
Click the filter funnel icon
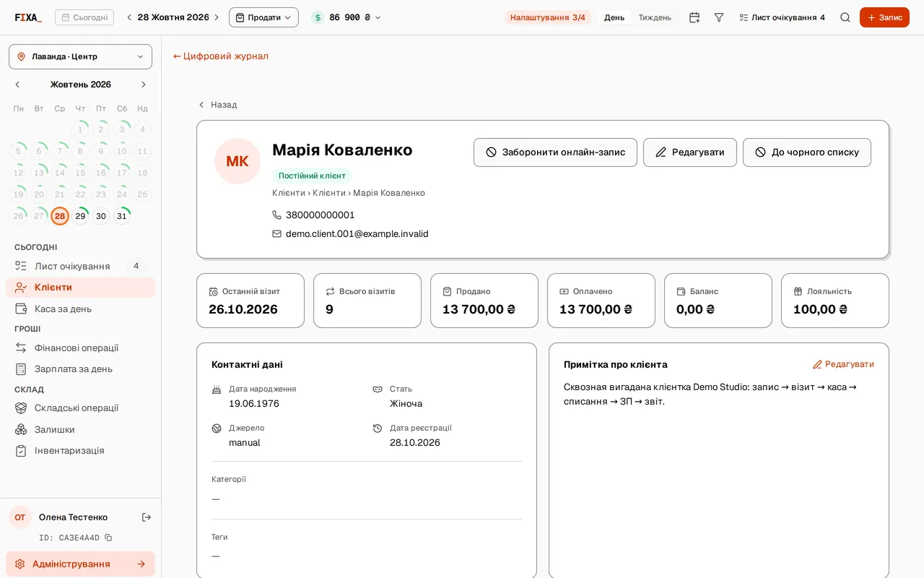[719, 17]
